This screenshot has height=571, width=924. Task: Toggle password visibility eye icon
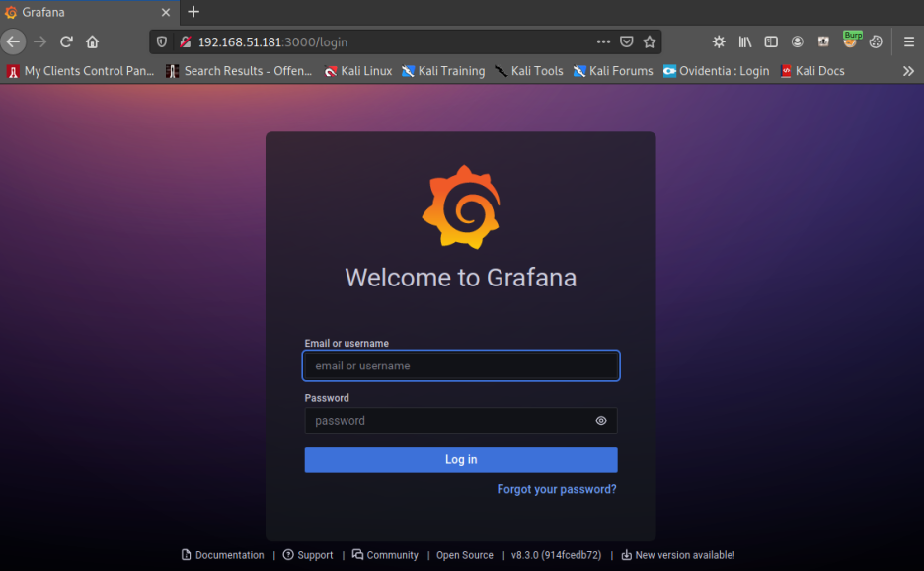(601, 421)
